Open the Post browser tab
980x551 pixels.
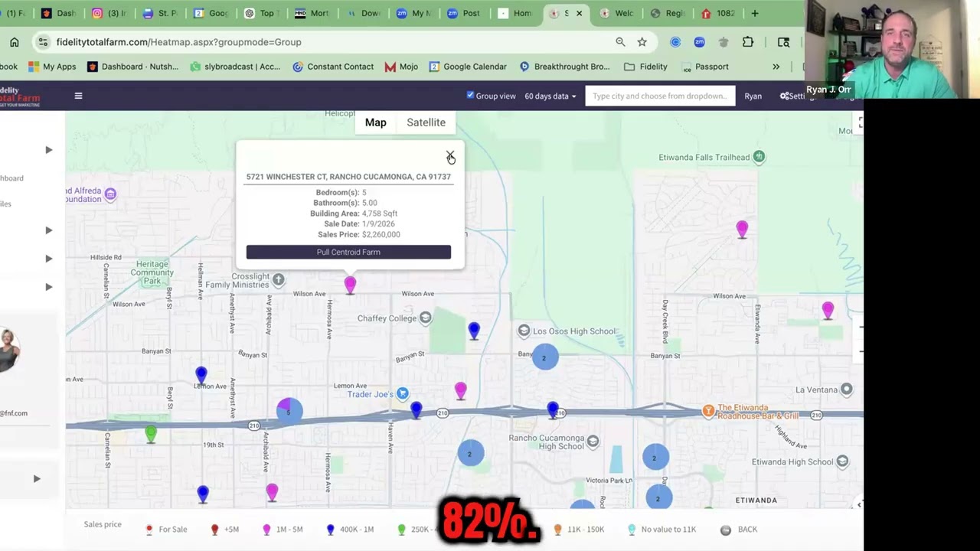pyautogui.click(x=464, y=13)
